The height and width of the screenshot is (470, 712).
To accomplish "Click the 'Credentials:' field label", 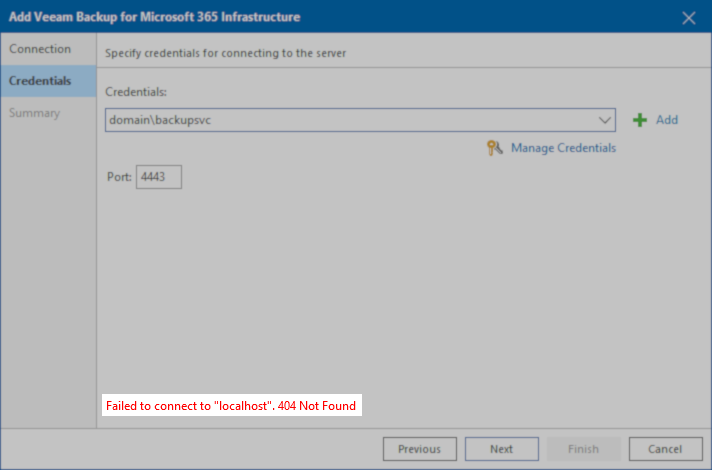I will (x=136, y=92).
